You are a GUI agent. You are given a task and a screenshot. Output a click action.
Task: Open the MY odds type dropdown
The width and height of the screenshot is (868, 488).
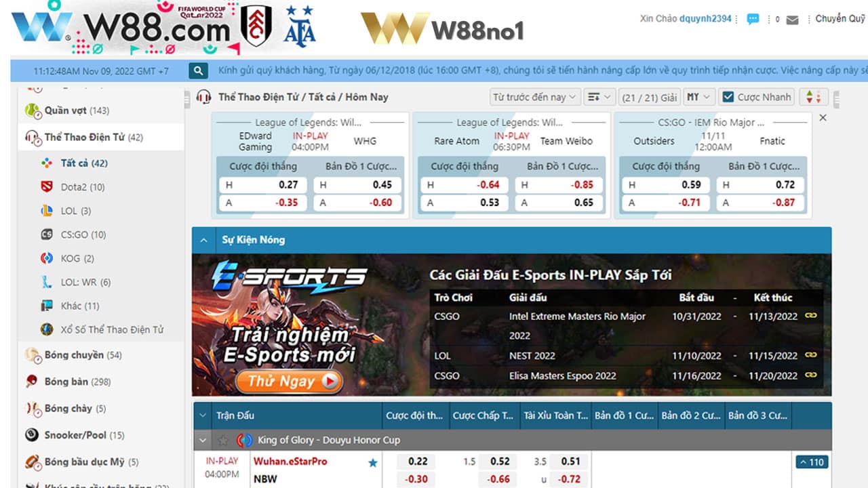[698, 97]
